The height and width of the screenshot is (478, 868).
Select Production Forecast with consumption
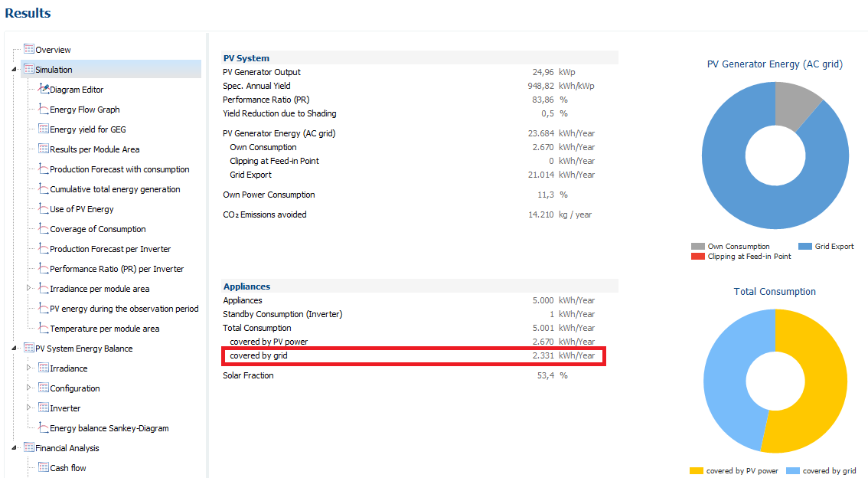tap(119, 169)
